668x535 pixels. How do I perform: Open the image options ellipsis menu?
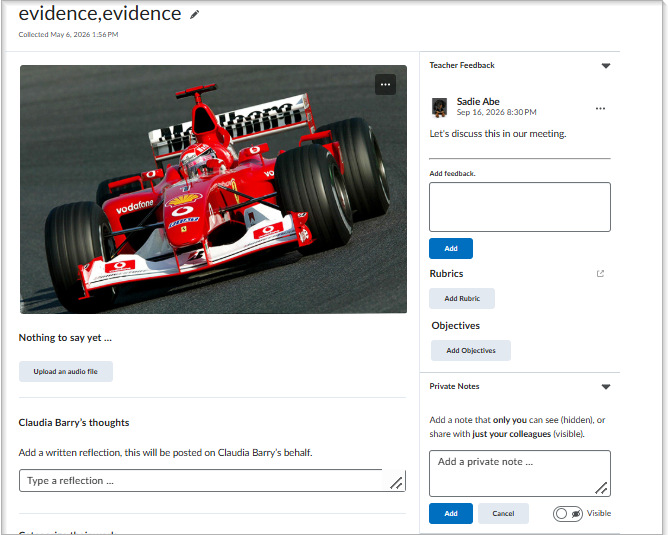[386, 84]
